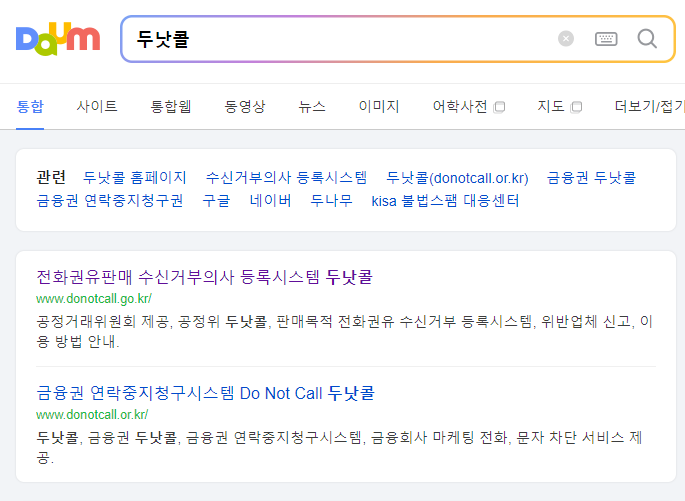This screenshot has height=501, width=685.
Task: Click the 관련 label
Action: [51, 177]
